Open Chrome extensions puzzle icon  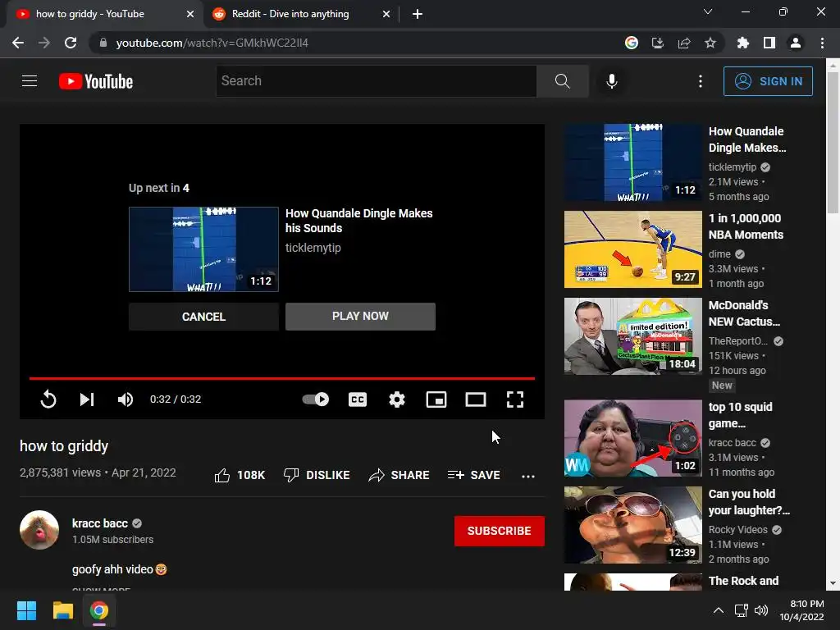(743, 43)
